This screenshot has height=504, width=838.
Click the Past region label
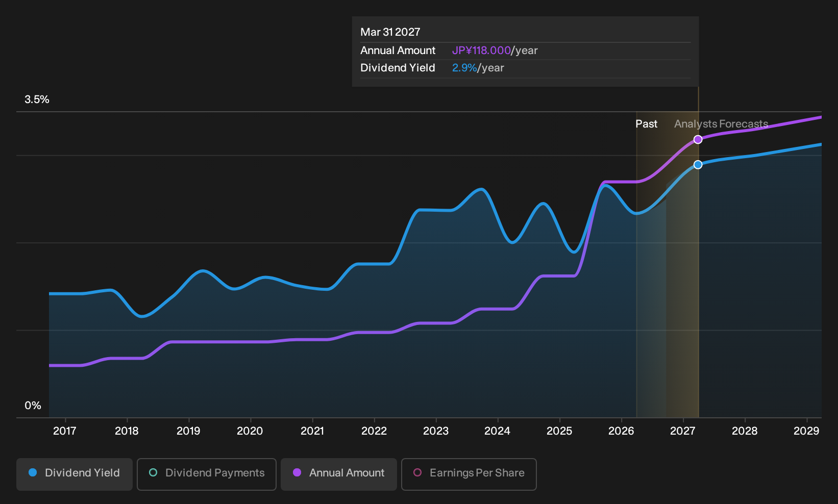[x=646, y=124]
